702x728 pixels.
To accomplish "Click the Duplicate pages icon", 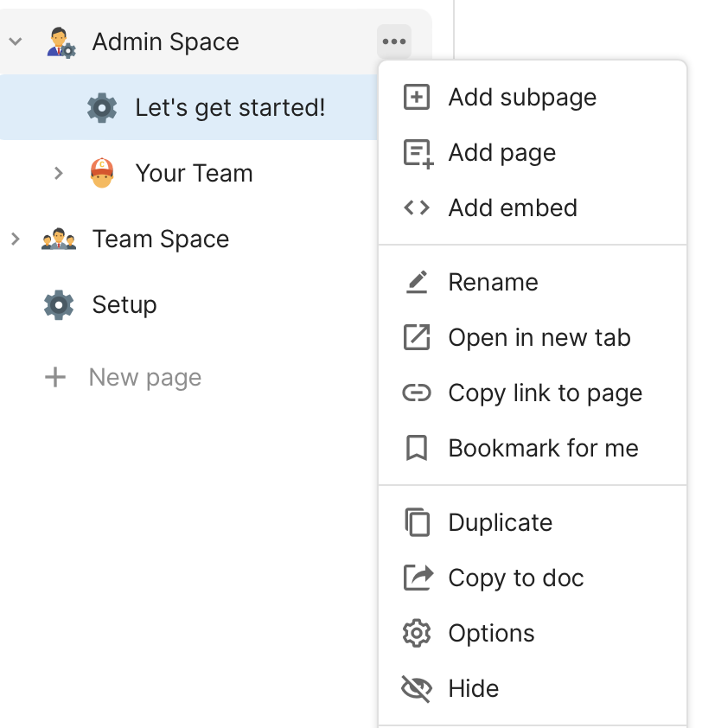I will tap(417, 522).
